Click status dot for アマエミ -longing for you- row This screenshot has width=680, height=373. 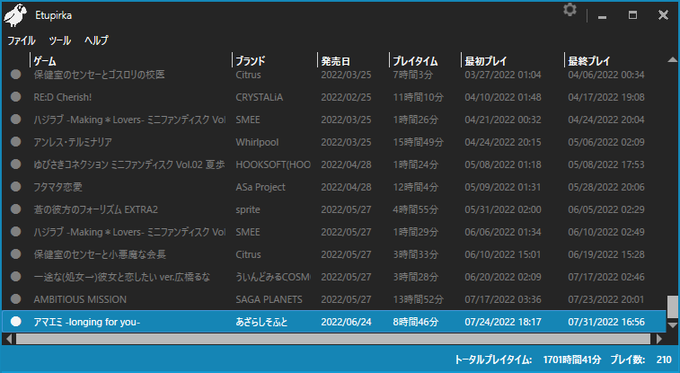point(16,321)
